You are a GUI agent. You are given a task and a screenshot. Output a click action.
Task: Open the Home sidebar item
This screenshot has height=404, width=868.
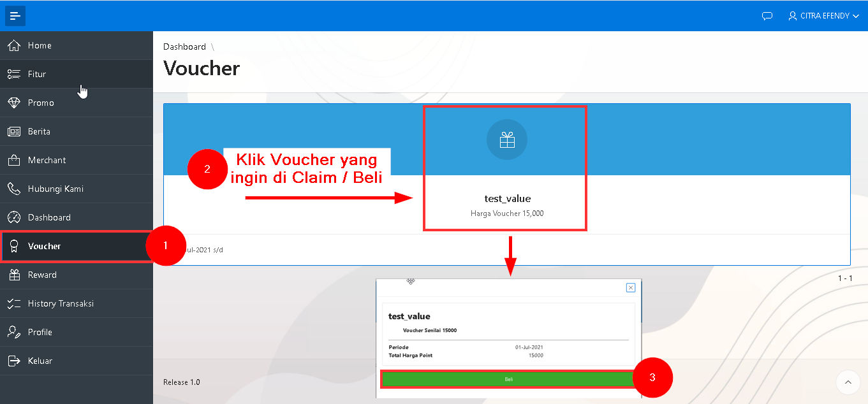click(x=40, y=46)
